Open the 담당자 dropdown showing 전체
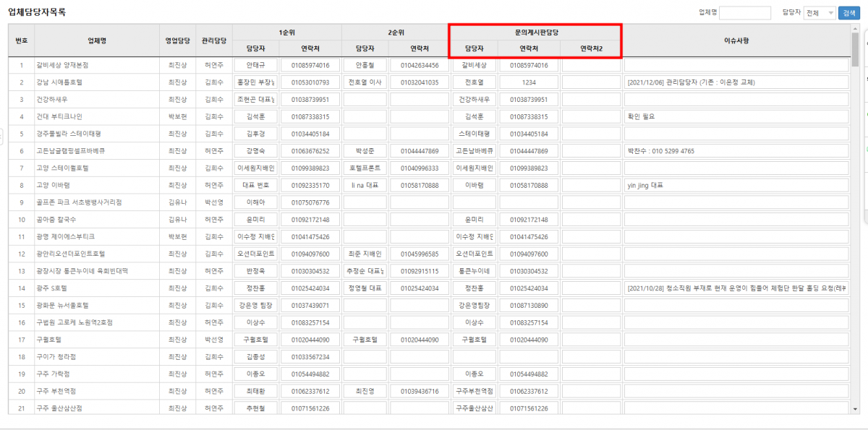868x430 pixels. click(820, 13)
